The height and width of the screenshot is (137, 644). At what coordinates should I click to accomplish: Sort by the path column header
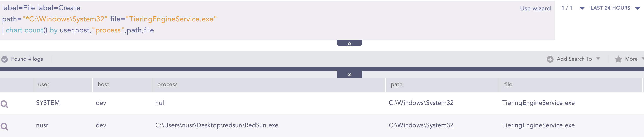coord(397,84)
